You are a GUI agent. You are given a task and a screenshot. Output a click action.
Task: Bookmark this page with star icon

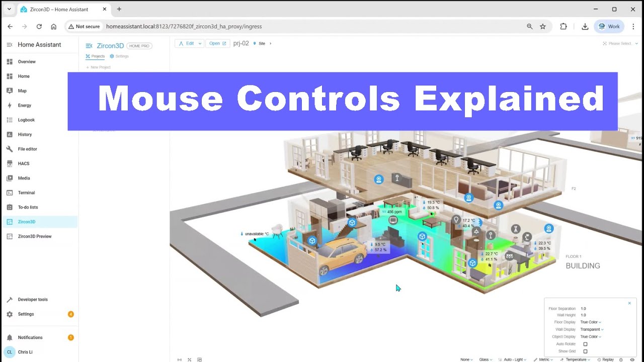click(543, 27)
